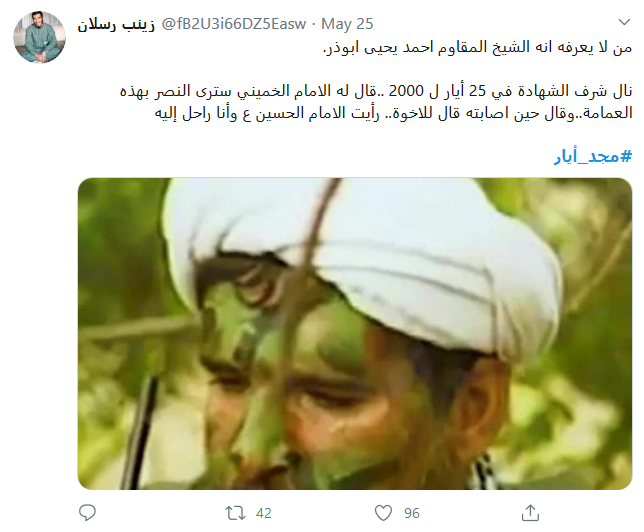Click the rifle barrel in the photo
Screen dimensions: 644x532
click(140, 431)
